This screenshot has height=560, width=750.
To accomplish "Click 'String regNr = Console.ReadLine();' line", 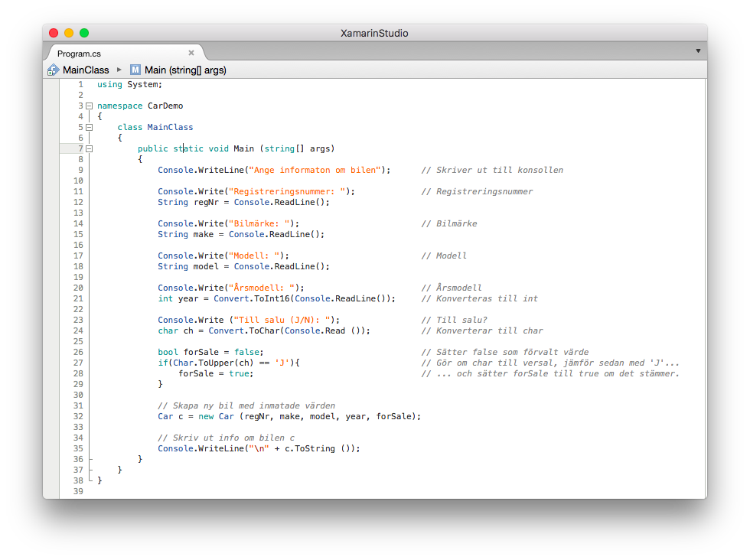I will tap(244, 202).
